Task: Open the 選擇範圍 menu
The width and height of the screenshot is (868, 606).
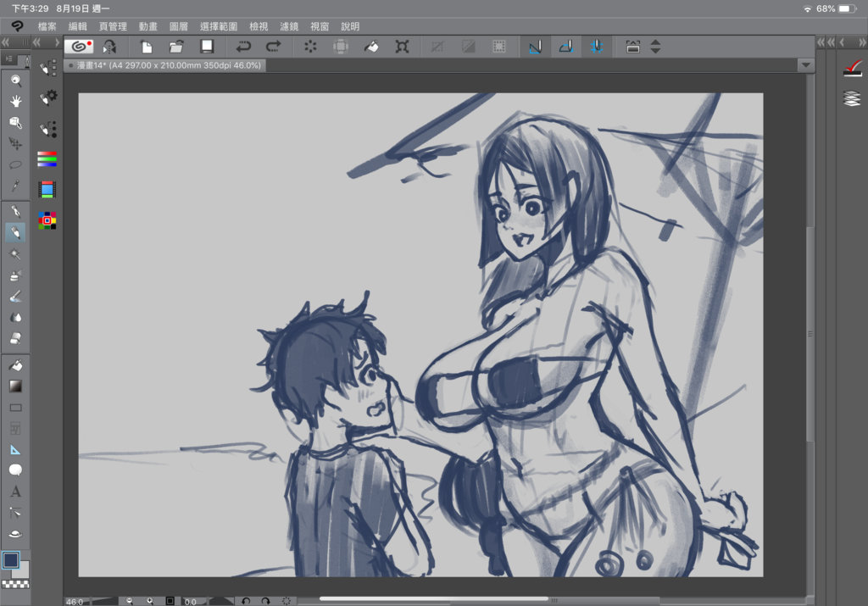Action: 219,26
